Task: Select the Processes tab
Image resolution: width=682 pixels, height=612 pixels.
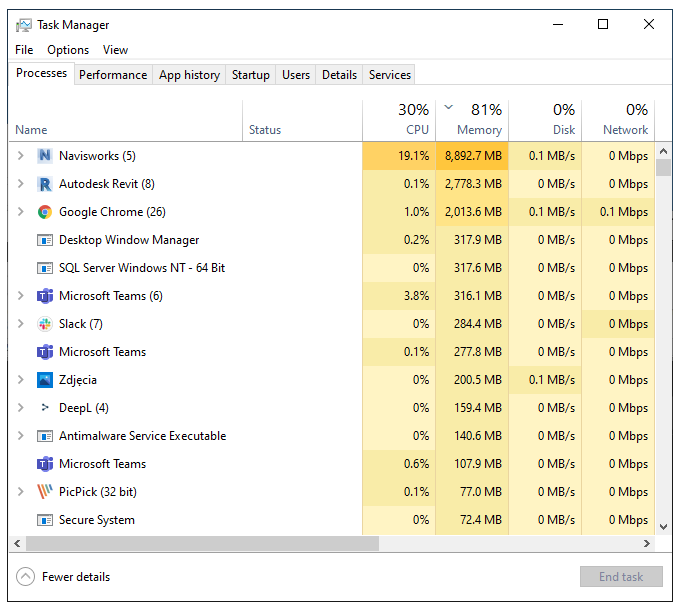Action: [x=41, y=73]
